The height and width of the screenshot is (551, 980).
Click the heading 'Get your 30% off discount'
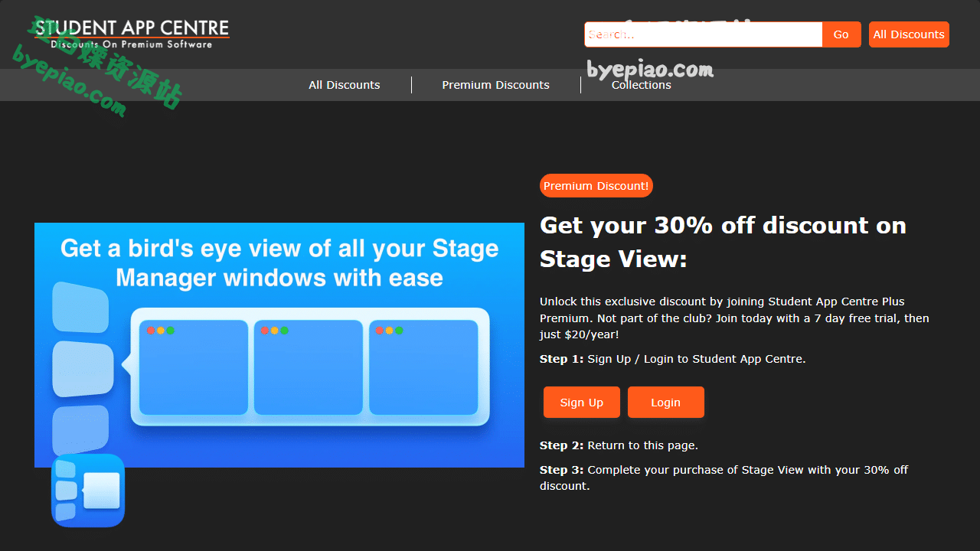click(x=723, y=242)
